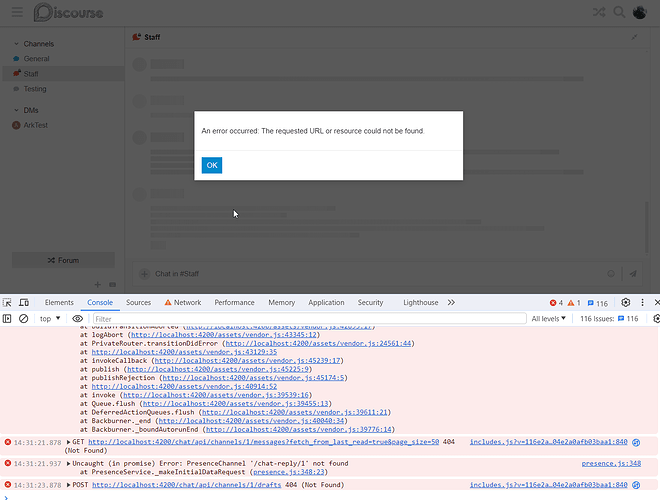Click the '116 Issues' indicator
Screen dimensions: 660x500
609,319
